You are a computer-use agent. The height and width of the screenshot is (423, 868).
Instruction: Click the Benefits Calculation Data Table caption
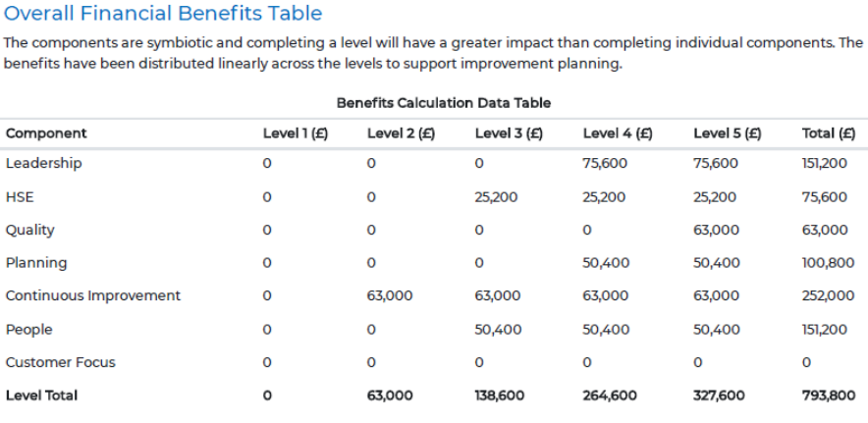(443, 103)
